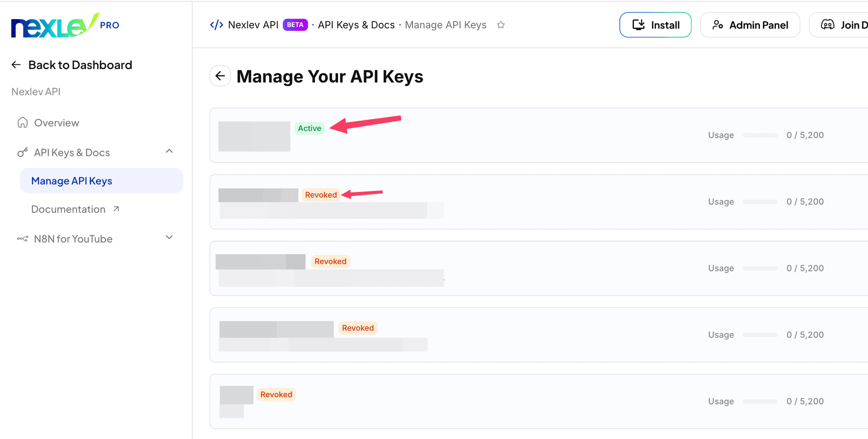Viewport: 868px width, 439px height.
Task: Open the Admin Panel button
Action: 750,25
